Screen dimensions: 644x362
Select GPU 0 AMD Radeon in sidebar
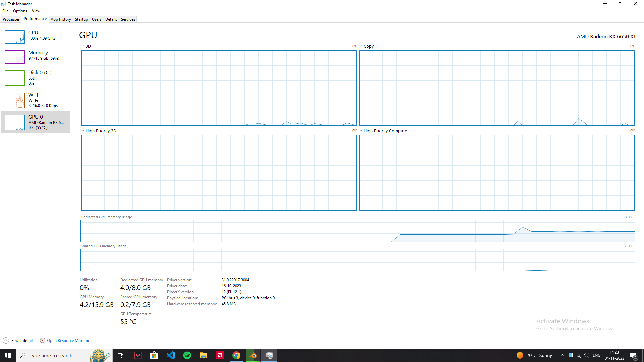(x=36, y=122)
